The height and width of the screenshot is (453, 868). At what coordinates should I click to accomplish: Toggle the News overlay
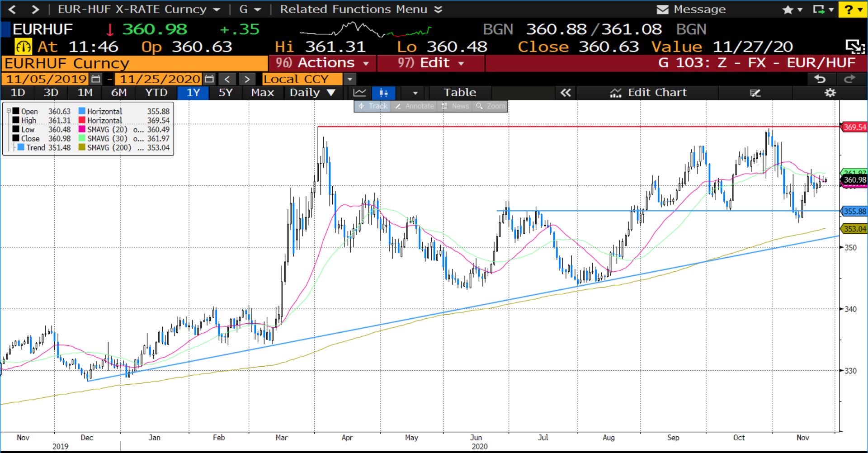455,106
